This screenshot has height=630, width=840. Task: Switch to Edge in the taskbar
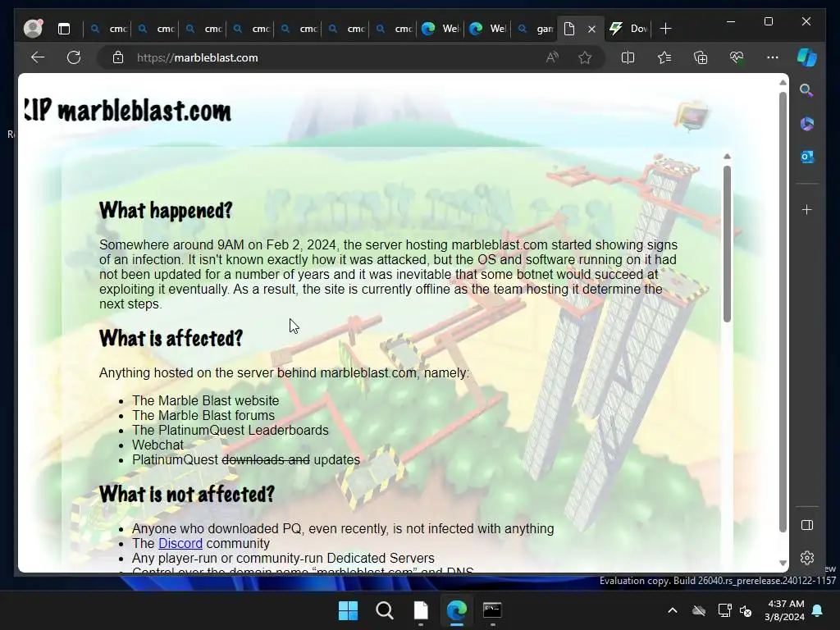tap(456, 610)
